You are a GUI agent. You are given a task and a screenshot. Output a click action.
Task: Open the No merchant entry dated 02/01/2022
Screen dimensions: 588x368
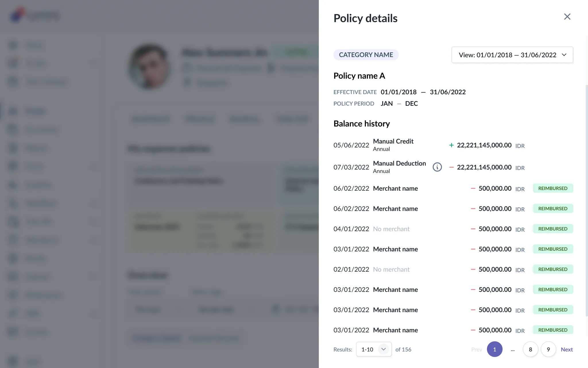pos(391,269)
